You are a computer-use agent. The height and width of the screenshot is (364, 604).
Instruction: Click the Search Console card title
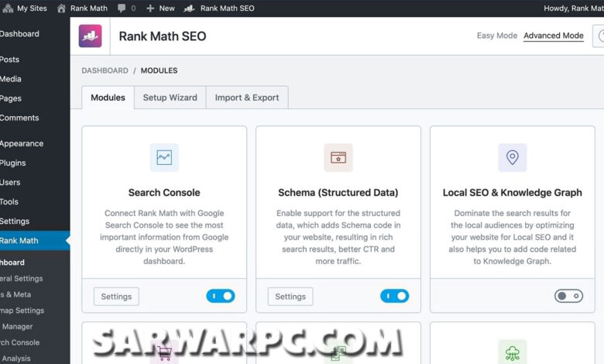(164, 192)
